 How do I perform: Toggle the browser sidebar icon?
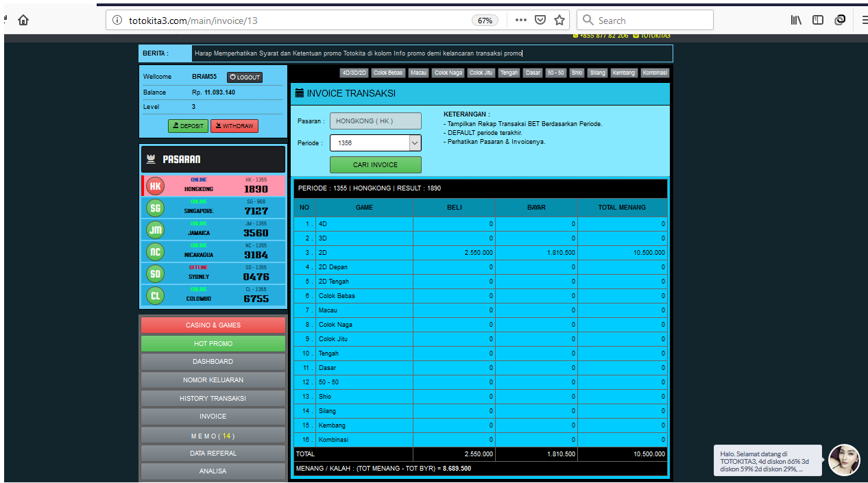(x=818, y=20)
